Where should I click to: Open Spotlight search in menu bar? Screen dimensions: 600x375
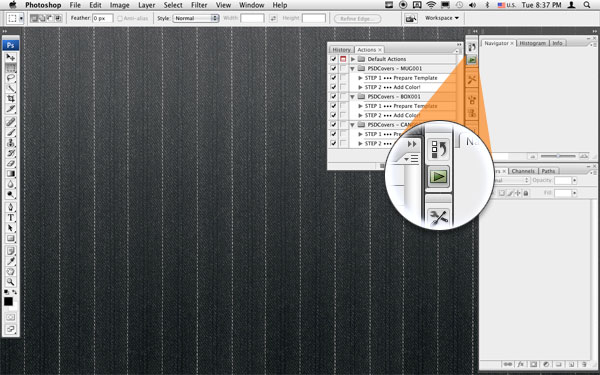587,5
